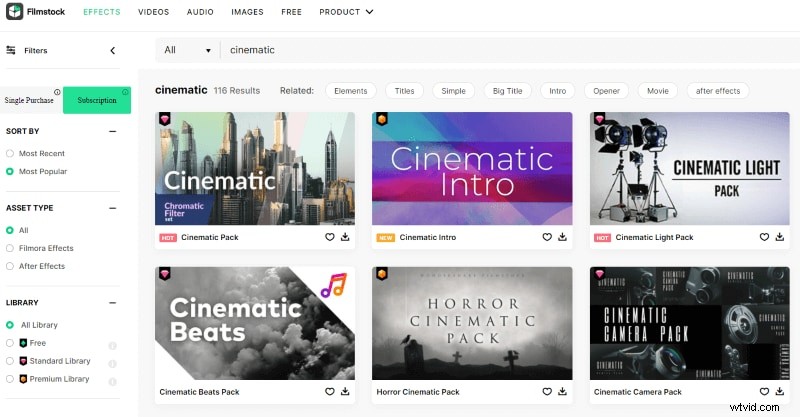The height and width of the screenshot is (417, 800).
Task: Expand the PRODUCT menu dropdown
Action: (x=346, y=12)
